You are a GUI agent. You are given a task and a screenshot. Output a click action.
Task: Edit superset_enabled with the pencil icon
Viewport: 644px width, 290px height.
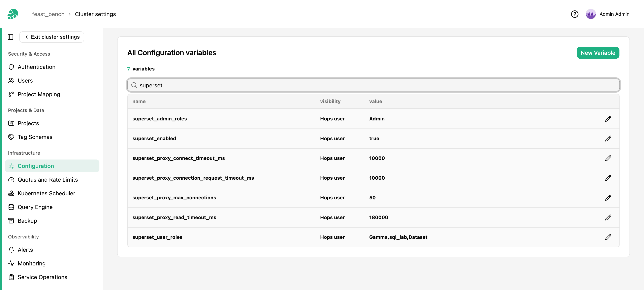[x=608, y=139]
